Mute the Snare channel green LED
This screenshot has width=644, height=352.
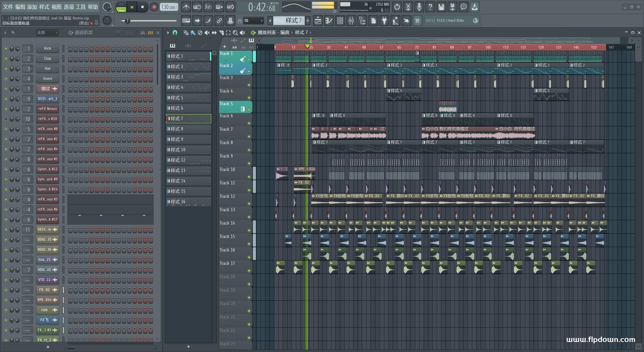[6, 79]
